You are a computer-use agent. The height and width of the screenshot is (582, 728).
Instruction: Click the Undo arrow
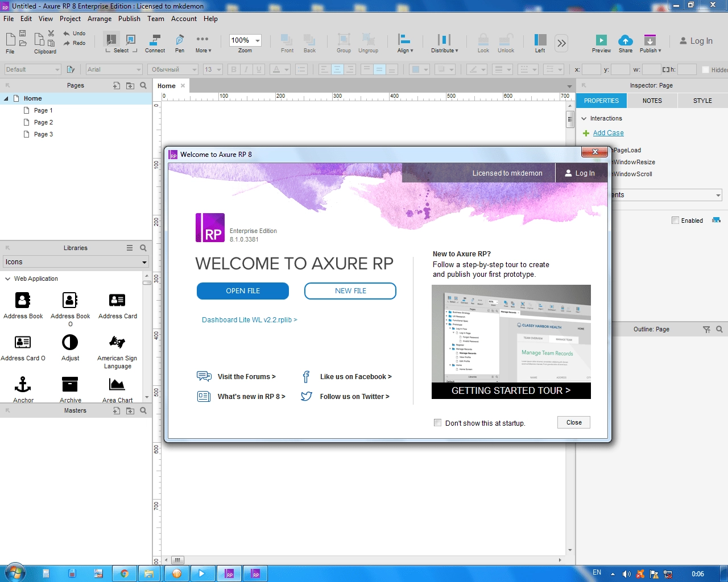[67, 34]
